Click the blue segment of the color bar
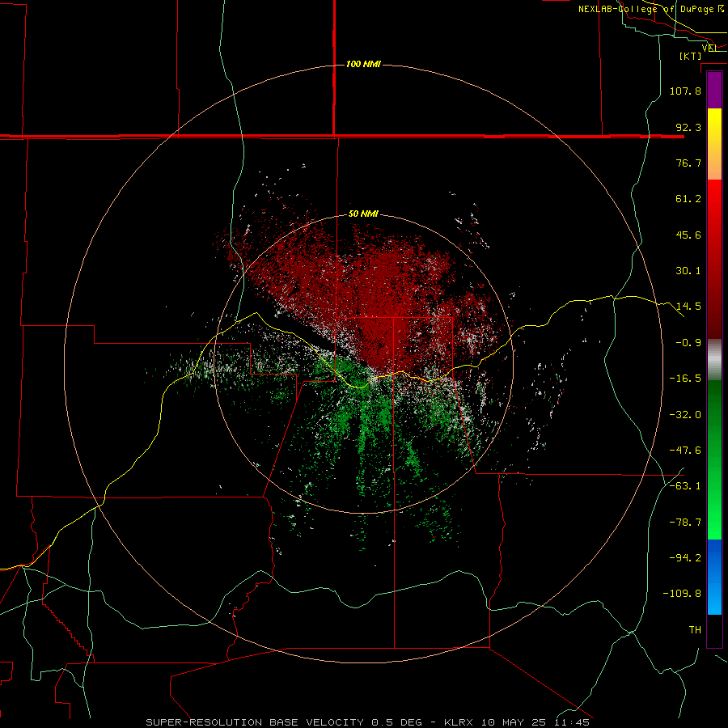728x728 pixels. (714, 577)
